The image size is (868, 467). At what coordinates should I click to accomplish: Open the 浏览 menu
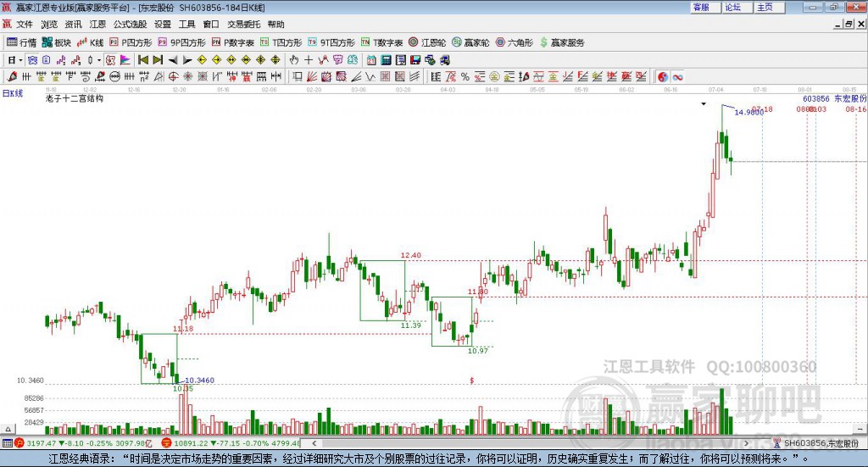pyautogui.click(x=48, y=25)
